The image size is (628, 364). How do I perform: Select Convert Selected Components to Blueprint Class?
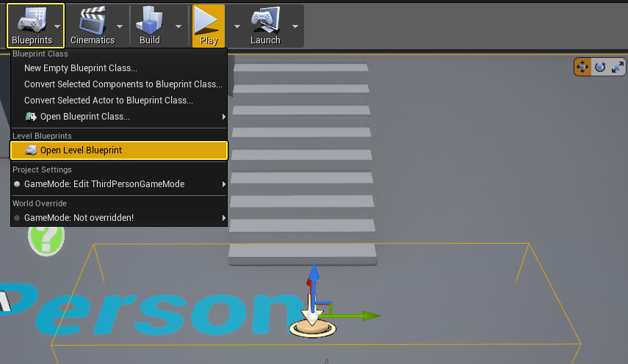coord(119,84)
